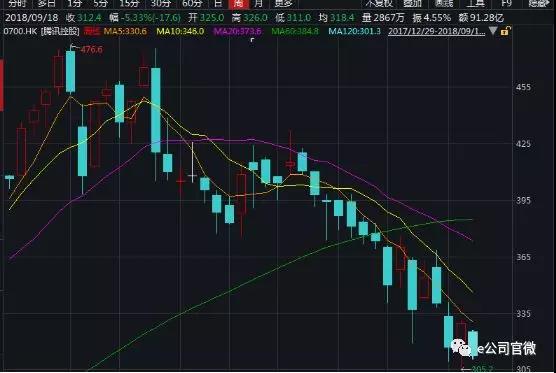Screen dimensions: 556x373
Task: Click the 365 price axis label
Action: [523, 257]
